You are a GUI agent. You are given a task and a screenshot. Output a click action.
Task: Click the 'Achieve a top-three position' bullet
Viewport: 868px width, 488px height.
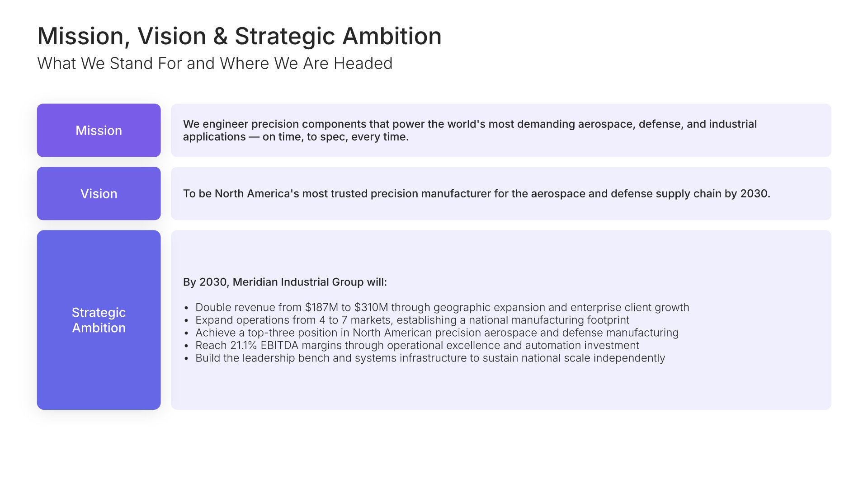pos(436,333)
